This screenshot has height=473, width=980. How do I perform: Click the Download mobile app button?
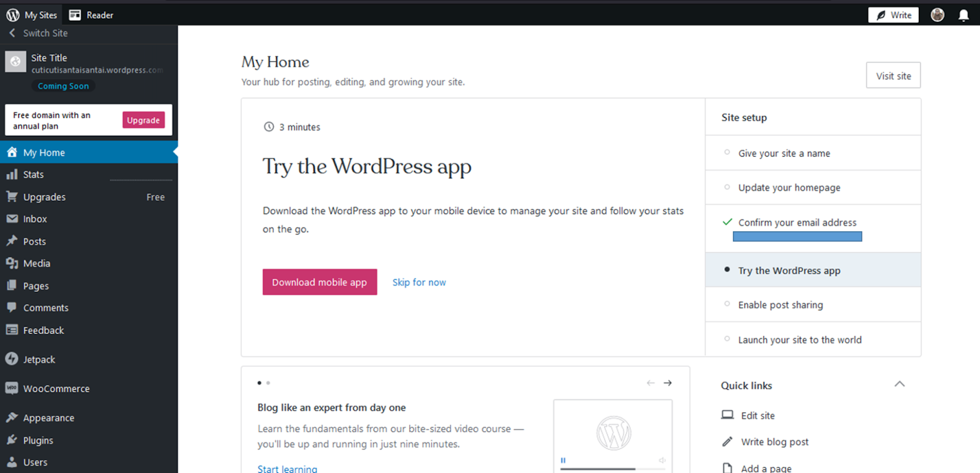tap(320, 282)
